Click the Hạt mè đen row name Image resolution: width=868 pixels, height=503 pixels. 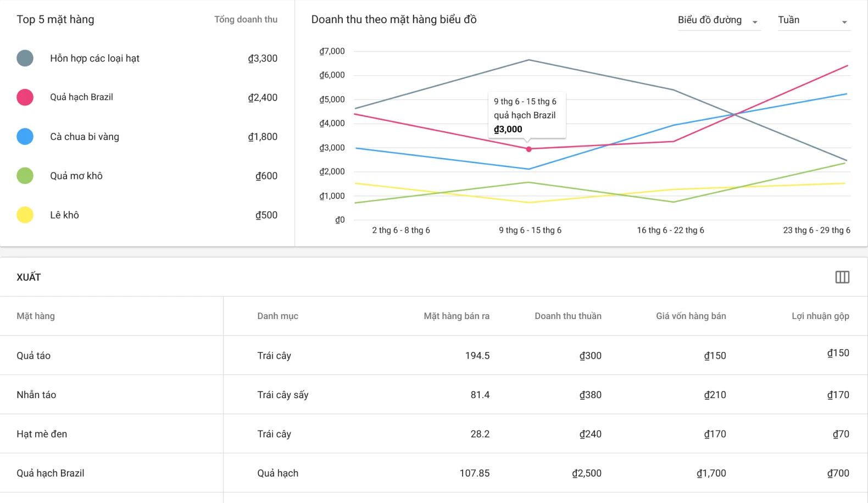point(42,434)
